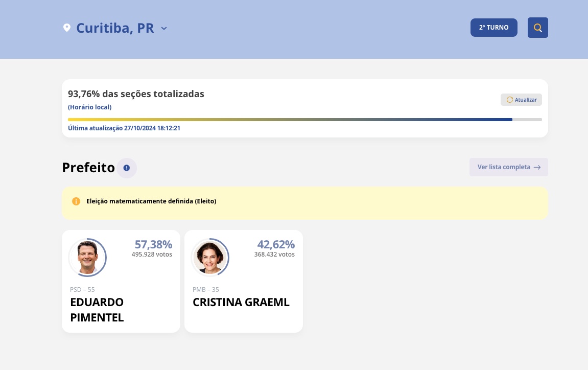The image size is (588, 370).
Task: Click the 57,38% vote percentage
Action: 153,244
